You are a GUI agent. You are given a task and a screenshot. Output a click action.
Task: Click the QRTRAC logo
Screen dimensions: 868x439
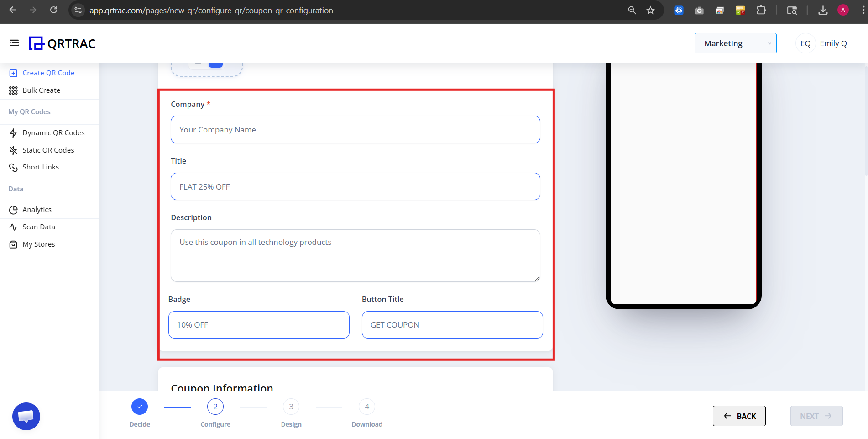[62, 43]
